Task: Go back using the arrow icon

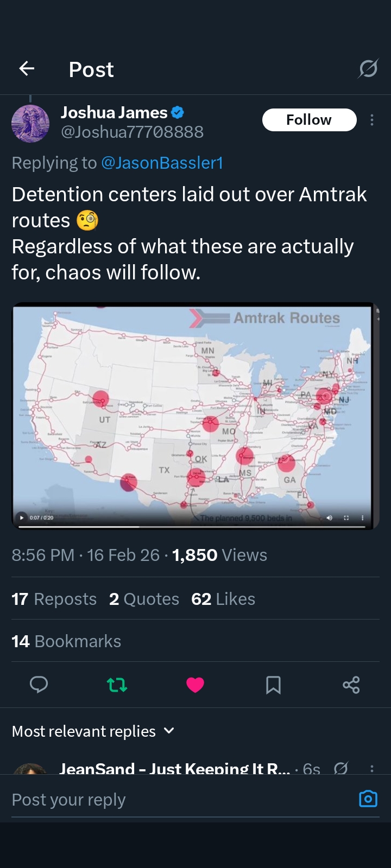Action: click(27, 68)
